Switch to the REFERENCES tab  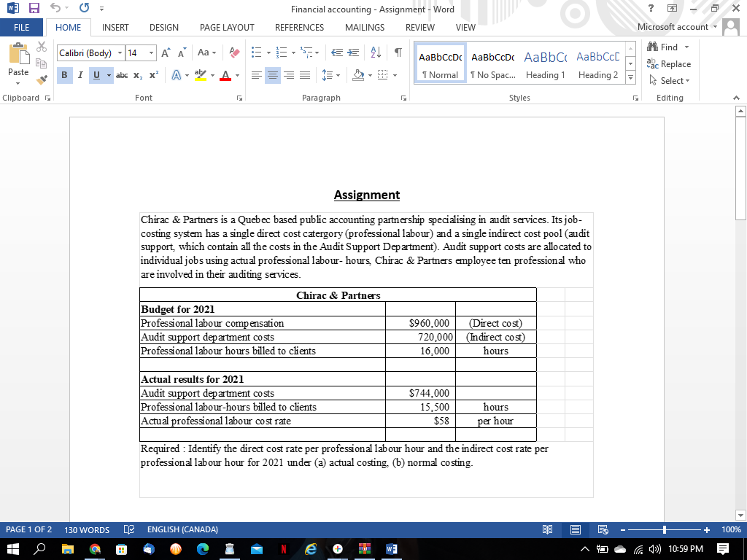coord(299,27)
